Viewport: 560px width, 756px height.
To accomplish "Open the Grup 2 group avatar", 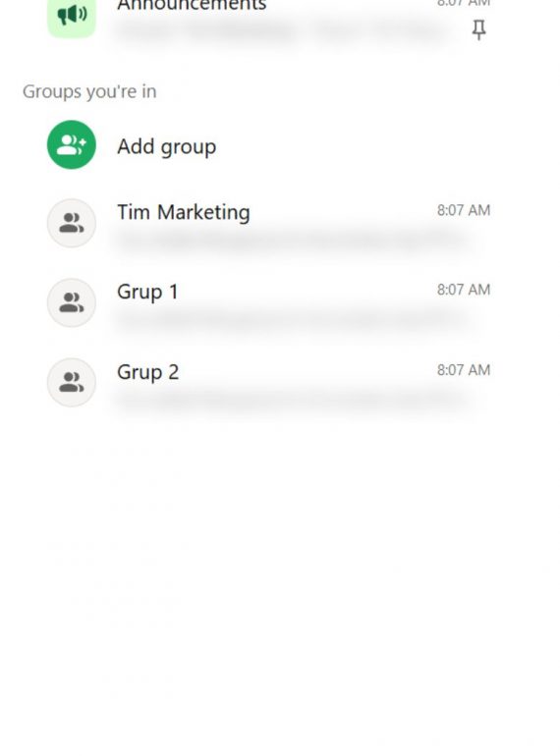I will click(x=72, y=382).
